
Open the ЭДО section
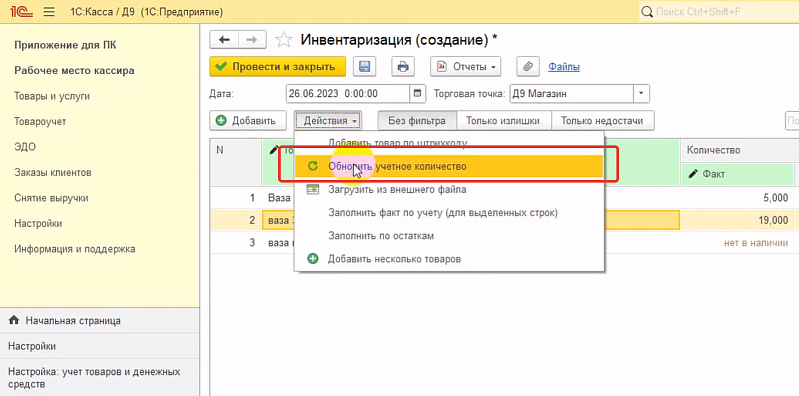pos(25,147)
